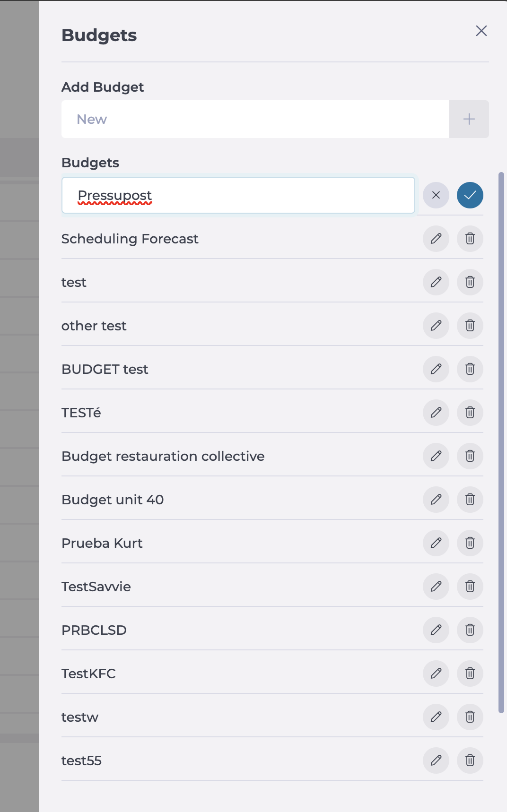Cancel editing the Pressupost budget name

(x=436, y=195)
